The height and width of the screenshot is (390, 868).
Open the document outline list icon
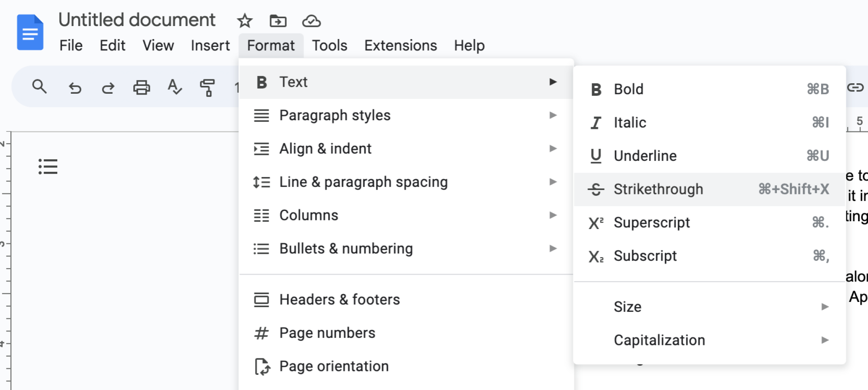[48, 167]
